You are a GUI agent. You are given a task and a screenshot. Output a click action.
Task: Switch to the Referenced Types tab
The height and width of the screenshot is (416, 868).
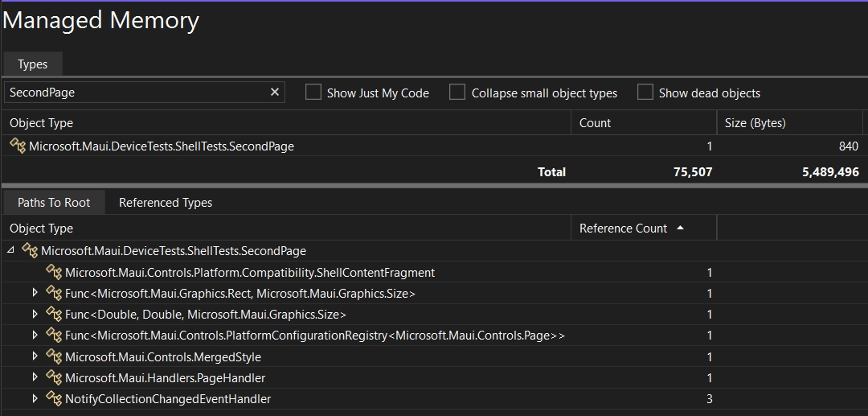pyautogui.click(x=166, y=203)
